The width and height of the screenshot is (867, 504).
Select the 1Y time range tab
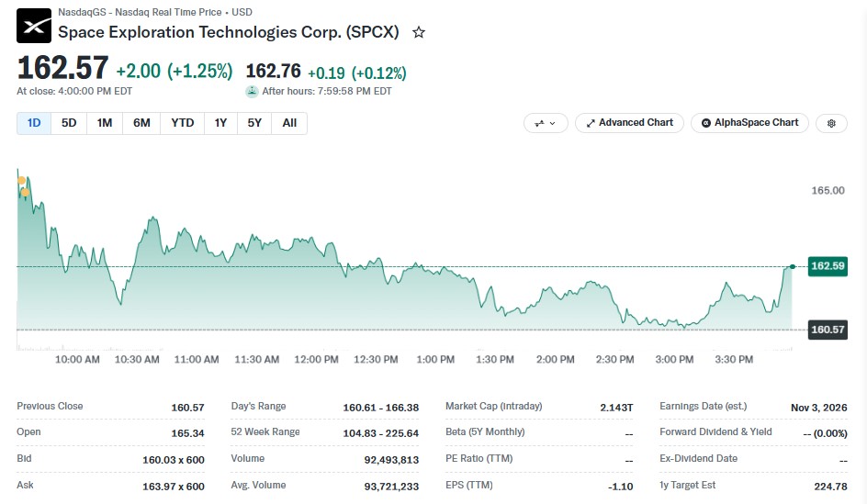(220, 123)
